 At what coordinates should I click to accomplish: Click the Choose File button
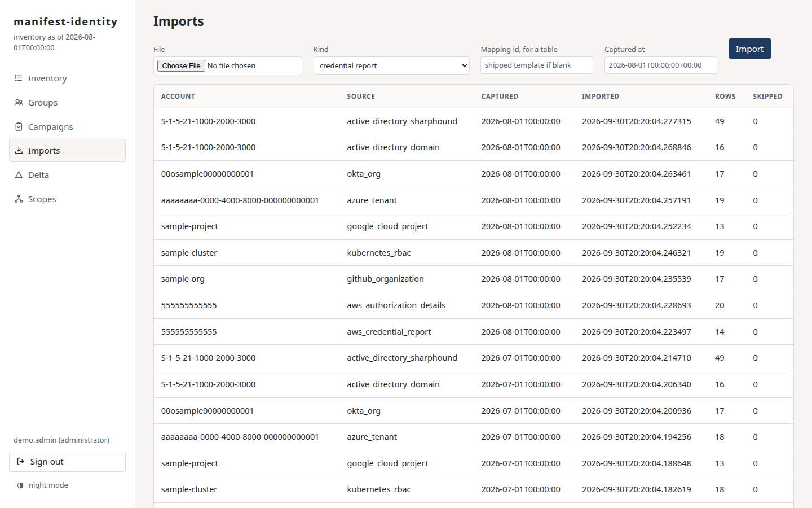pyautogui.click(x=181, y=66)
